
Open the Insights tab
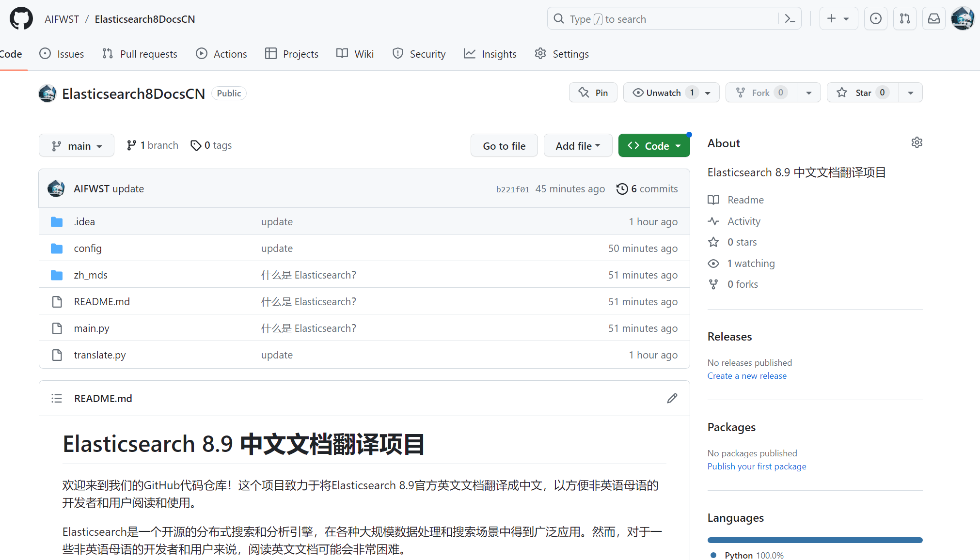(x=490, y=54)
